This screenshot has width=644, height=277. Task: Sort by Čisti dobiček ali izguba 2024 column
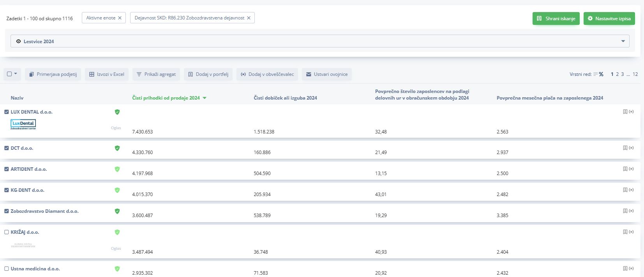click(285, 98)
